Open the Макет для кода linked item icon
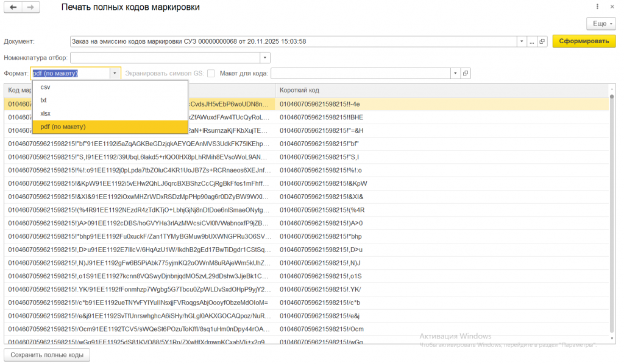The image size is (624, 364). point(465,73)
